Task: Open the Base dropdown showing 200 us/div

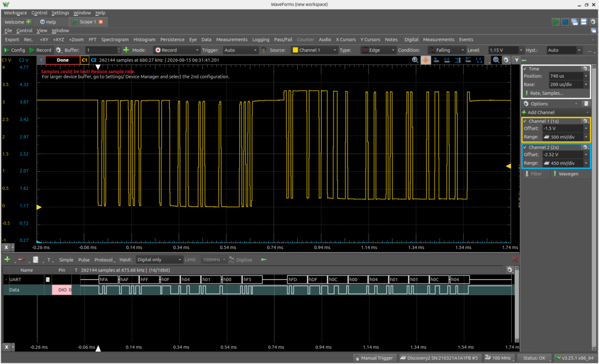Action: [569, 84]
